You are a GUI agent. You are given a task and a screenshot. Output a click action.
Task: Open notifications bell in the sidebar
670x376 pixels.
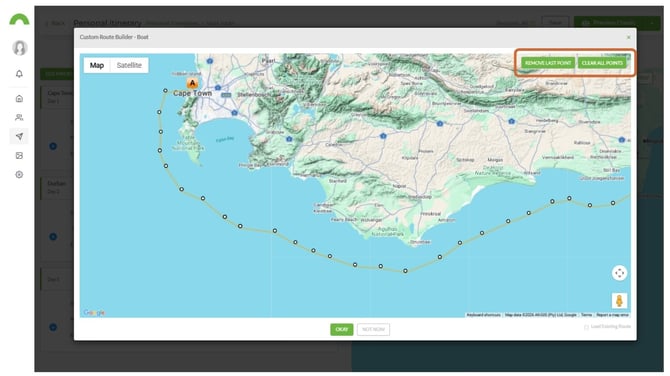pos(19,73)
